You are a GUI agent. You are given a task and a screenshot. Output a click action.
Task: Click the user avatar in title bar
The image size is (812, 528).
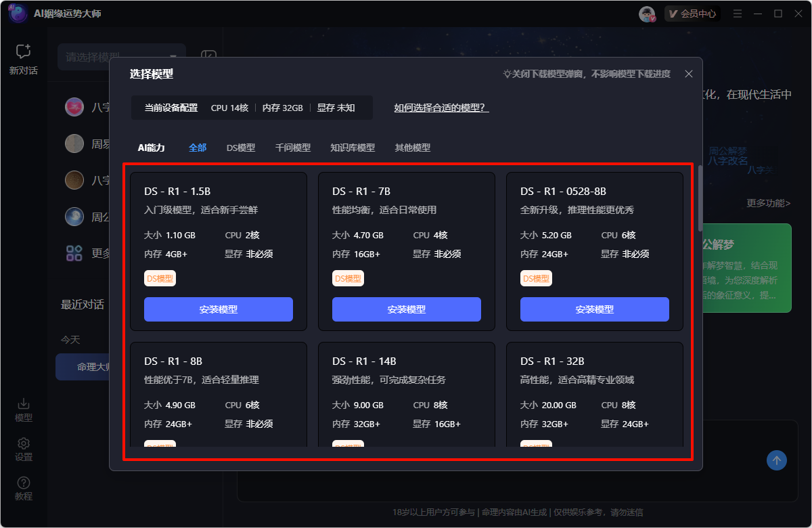(x=647, y=14)
